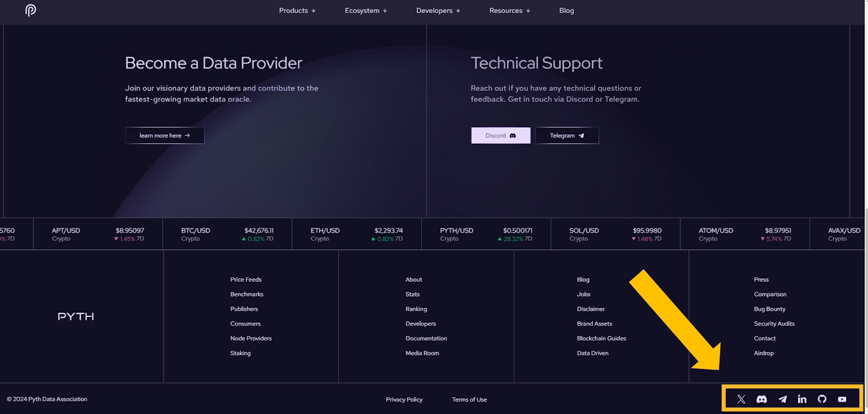Click the Pyth logo icon in header

coord(31,10)
